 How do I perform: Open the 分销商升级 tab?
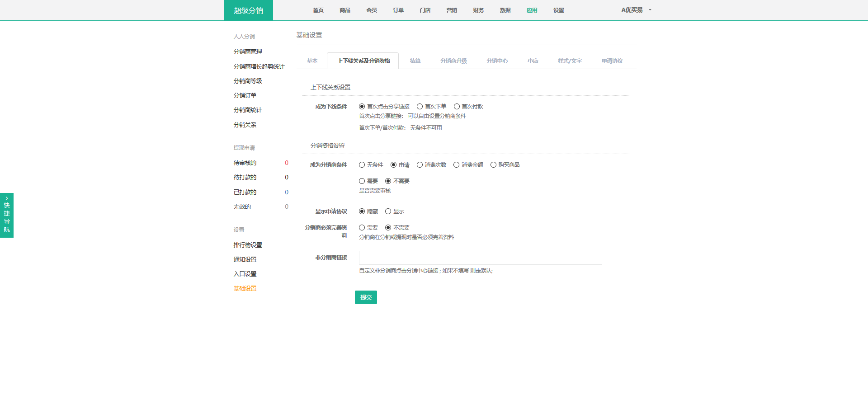453,61
